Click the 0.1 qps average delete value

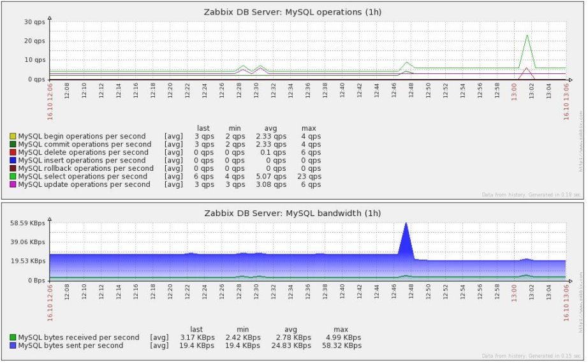click(x=273, y=152)
